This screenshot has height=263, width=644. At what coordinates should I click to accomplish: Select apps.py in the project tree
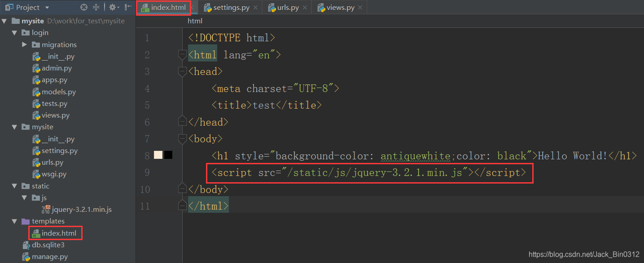[x=54, y=80]
